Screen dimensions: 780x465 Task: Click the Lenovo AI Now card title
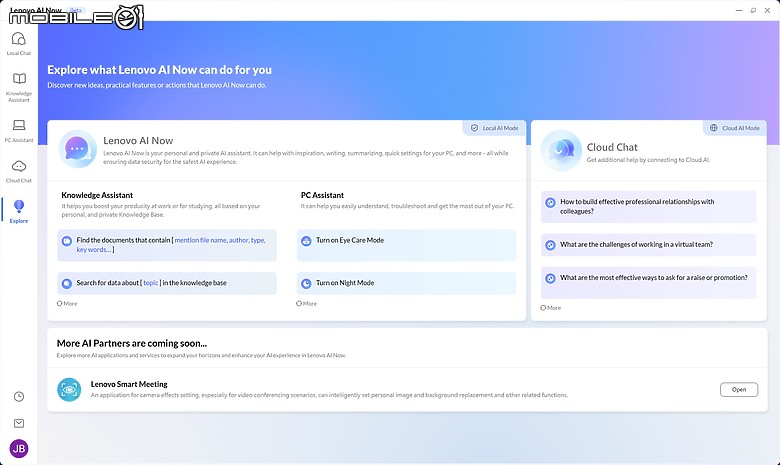(138, 141)
